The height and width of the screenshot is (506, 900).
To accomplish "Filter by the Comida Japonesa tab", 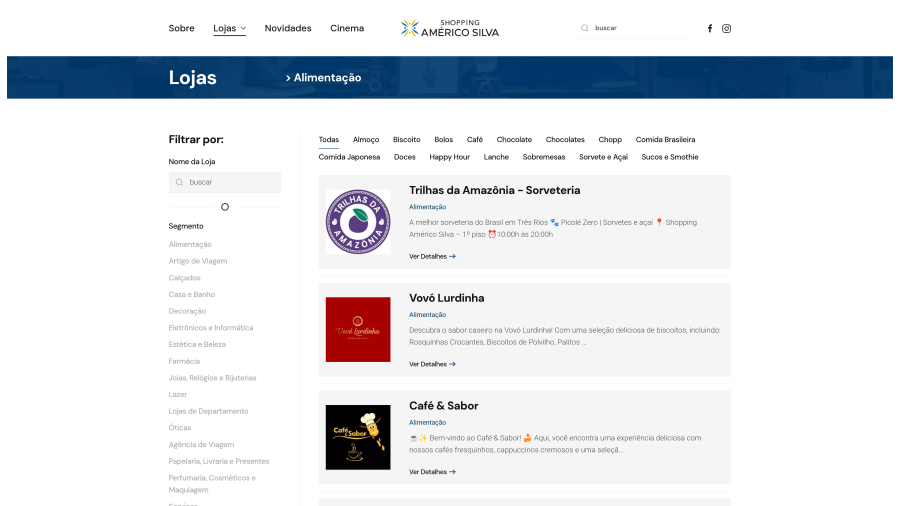I will (349, 157).
